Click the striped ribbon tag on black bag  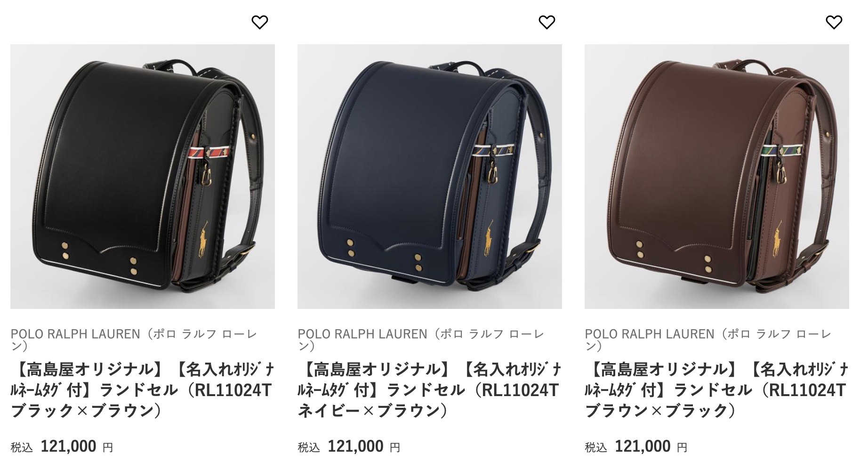tap(209, 152)
